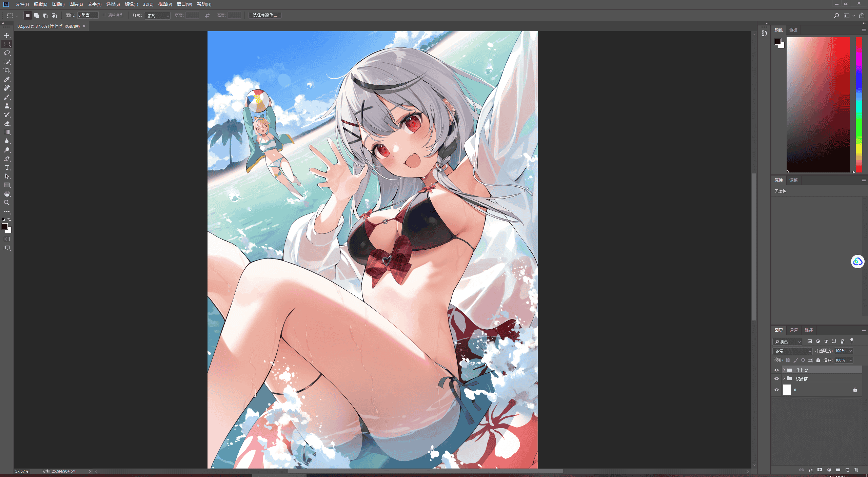Viewport: 868px width, 477px height.
Task: Create a new group with folder icon
Action: point(838,470)
